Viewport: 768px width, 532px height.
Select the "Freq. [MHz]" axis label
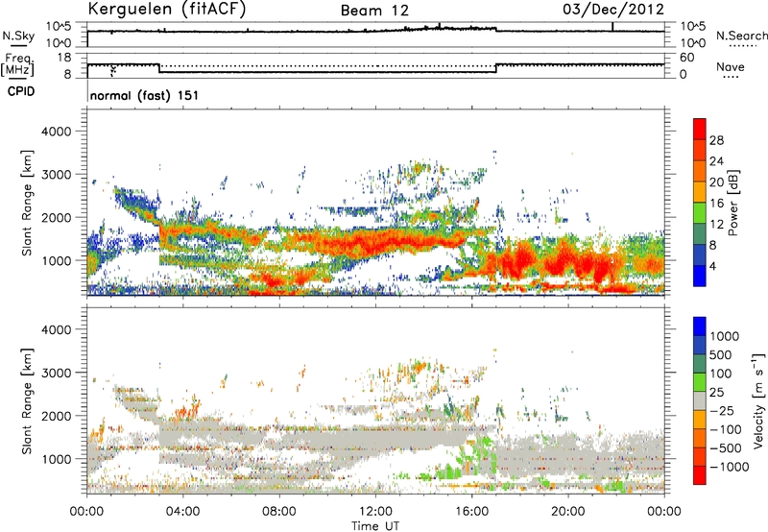click(17, 64)
